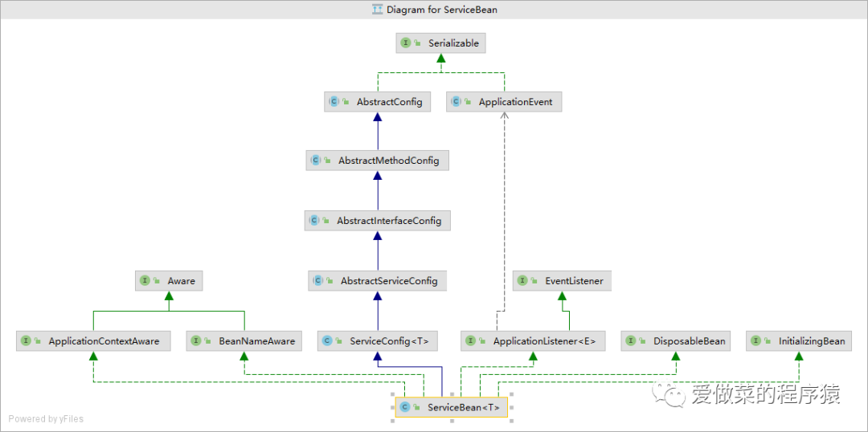Image resolution: width=868 pixels, height=432 pixels.
Task: Click the visibility lock icon on DisposableBean
Action: click(x=643, y=342)
